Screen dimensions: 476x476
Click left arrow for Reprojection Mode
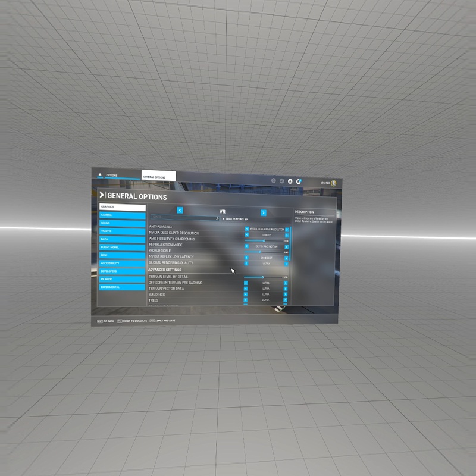click(246, 246)
